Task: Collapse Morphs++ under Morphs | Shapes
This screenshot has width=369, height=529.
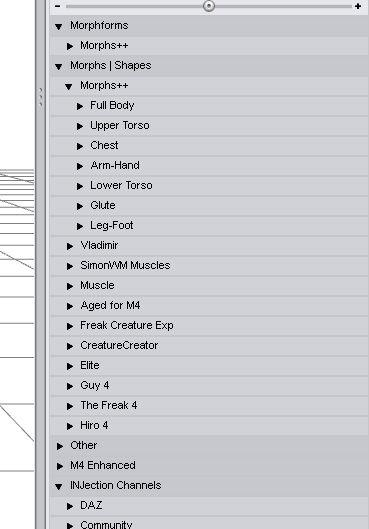Action: [x=69, y=87]
